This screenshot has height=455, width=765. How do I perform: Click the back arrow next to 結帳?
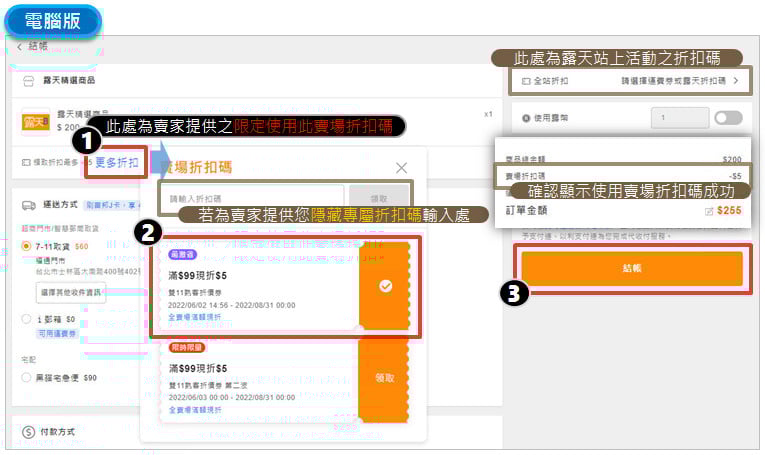(19, 46)
